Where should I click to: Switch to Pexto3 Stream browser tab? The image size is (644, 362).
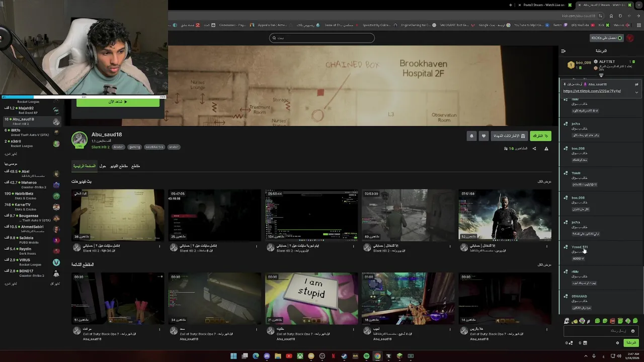pyautogui.click(x=544, y=5)
